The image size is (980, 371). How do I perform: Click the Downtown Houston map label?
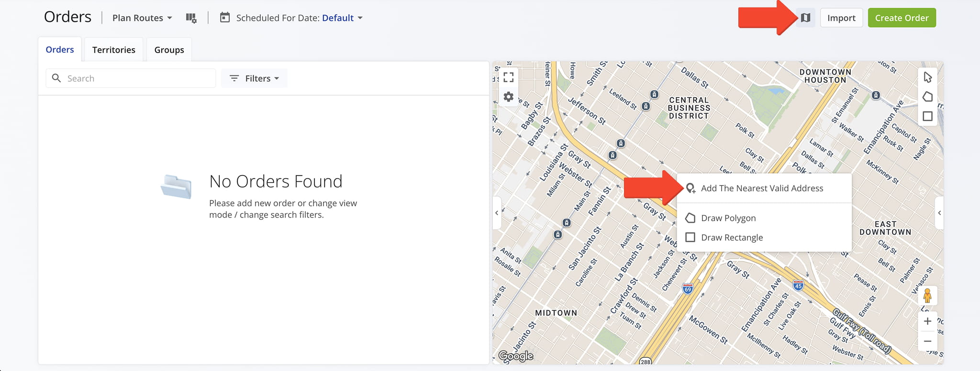[x=825, y=76]
